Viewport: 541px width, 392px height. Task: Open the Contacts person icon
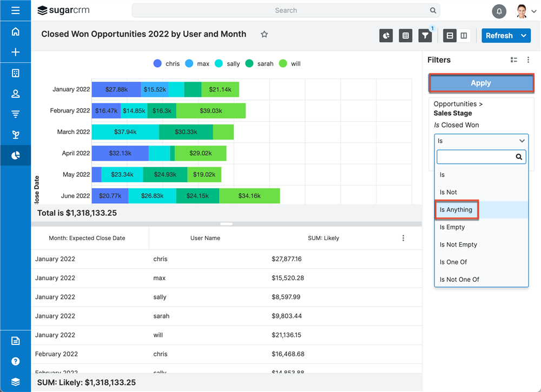(x=15, y=94)
